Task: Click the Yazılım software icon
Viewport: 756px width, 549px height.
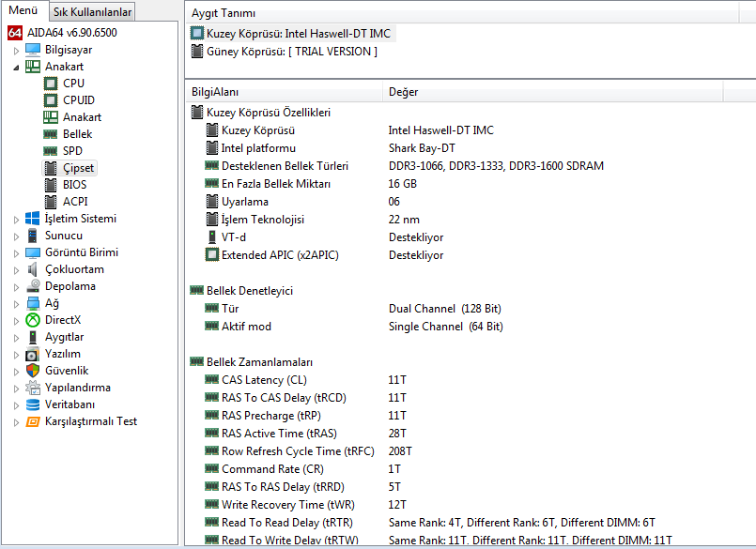Action: pos(33,354)
